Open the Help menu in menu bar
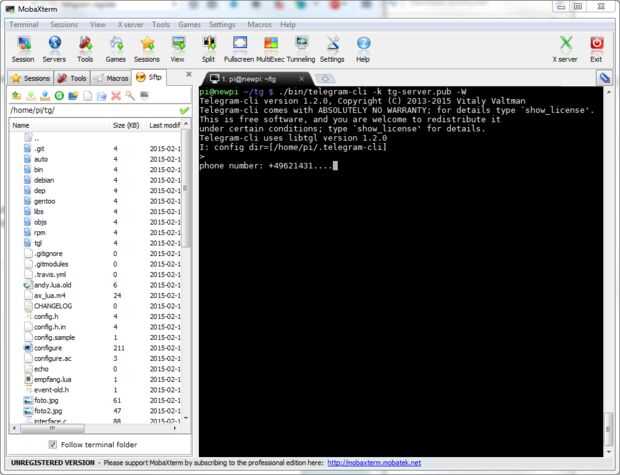 pos(288,25)
